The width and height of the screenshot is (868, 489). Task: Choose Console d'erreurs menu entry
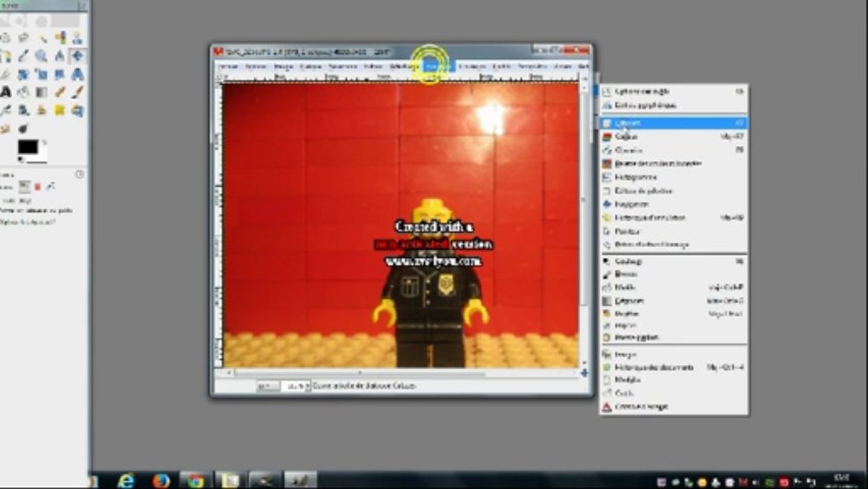672,406
